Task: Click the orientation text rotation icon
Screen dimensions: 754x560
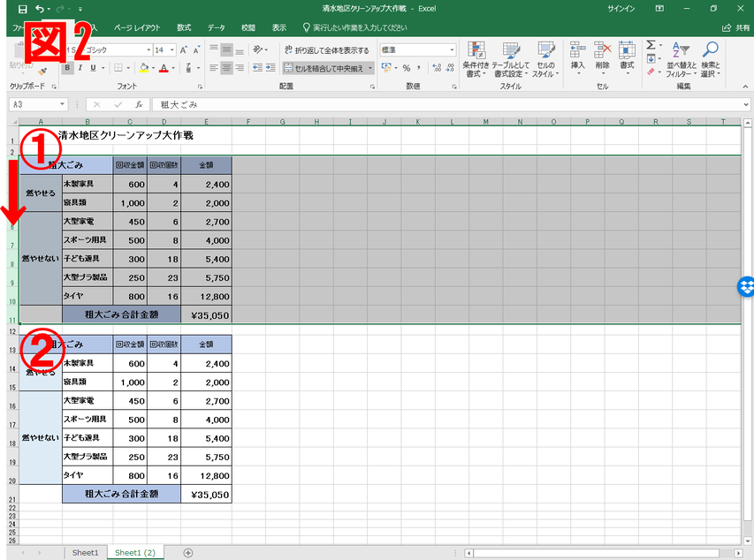Action: [258, 50]
